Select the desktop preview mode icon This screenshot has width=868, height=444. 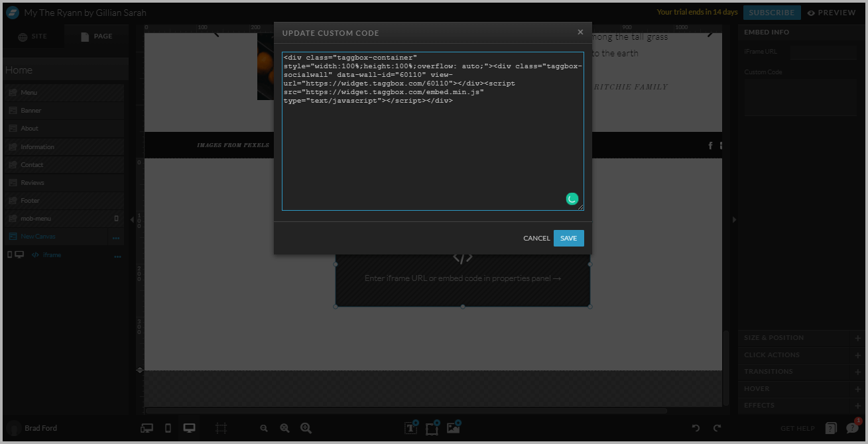click(189, 427)
